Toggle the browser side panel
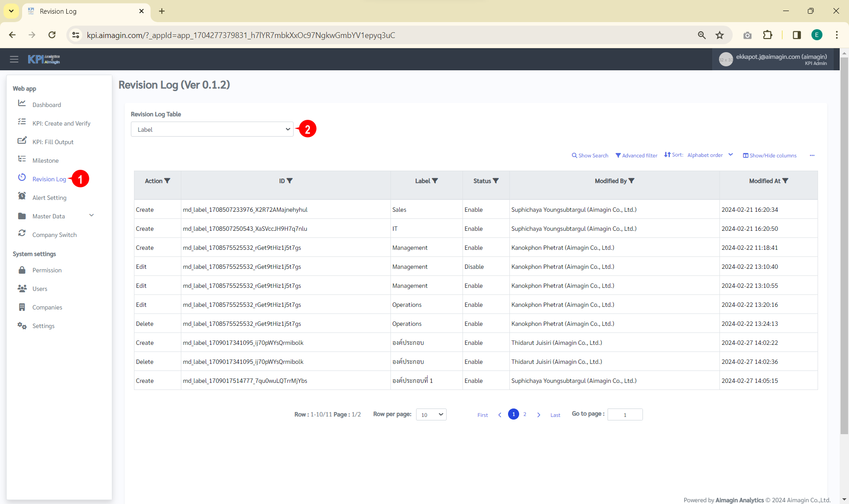Screen dimensions: 849x504 point(796,35)
